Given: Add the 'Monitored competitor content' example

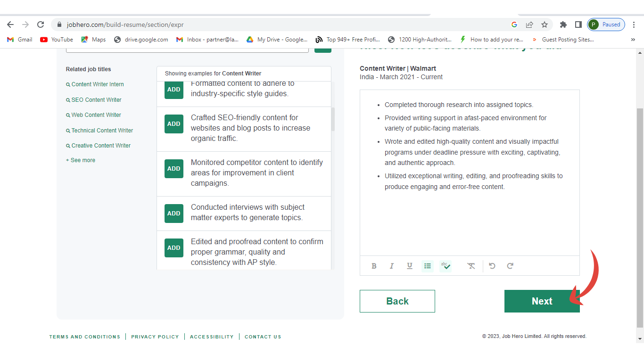Looking at the screenshot, I should point(174,169).
